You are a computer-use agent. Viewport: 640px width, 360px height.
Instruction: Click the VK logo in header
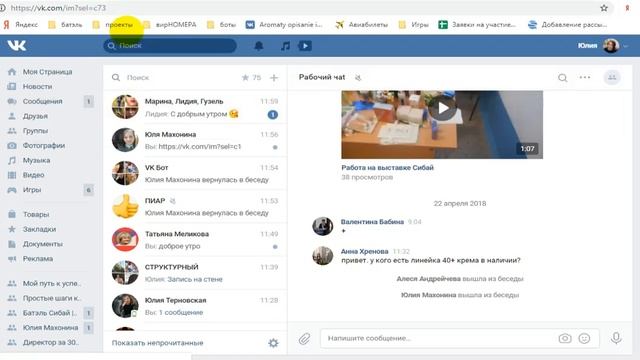(x=17, y=46)
